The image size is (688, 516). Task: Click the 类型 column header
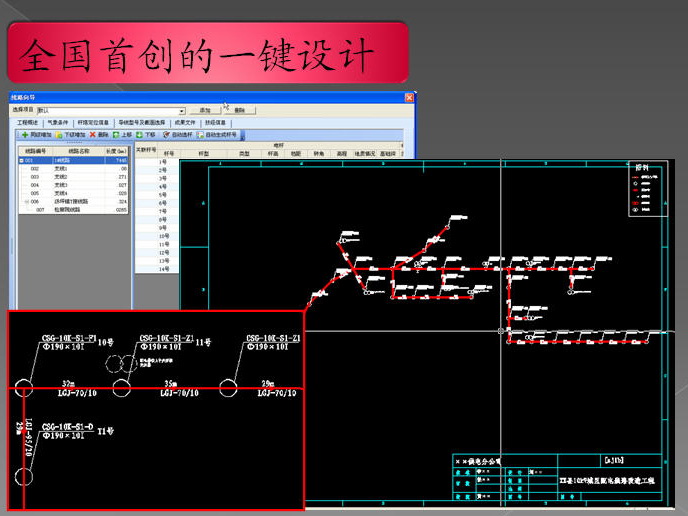click(x=244, y=154)
